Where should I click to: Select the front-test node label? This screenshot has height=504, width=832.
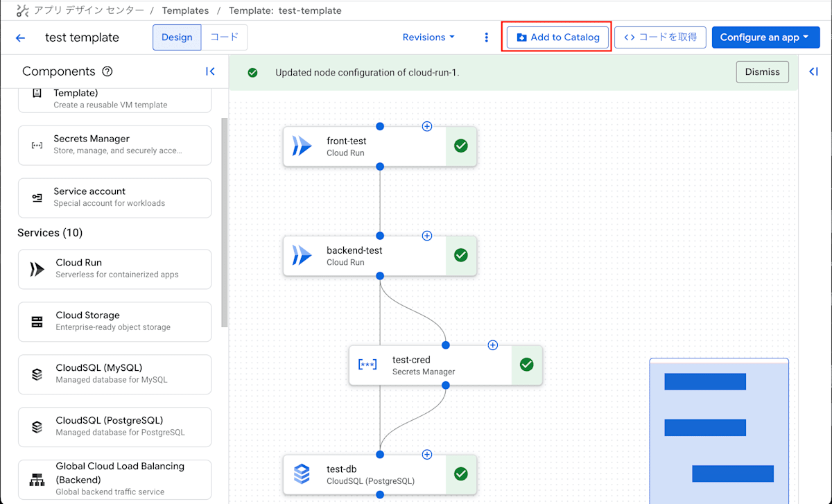[347, 141]
